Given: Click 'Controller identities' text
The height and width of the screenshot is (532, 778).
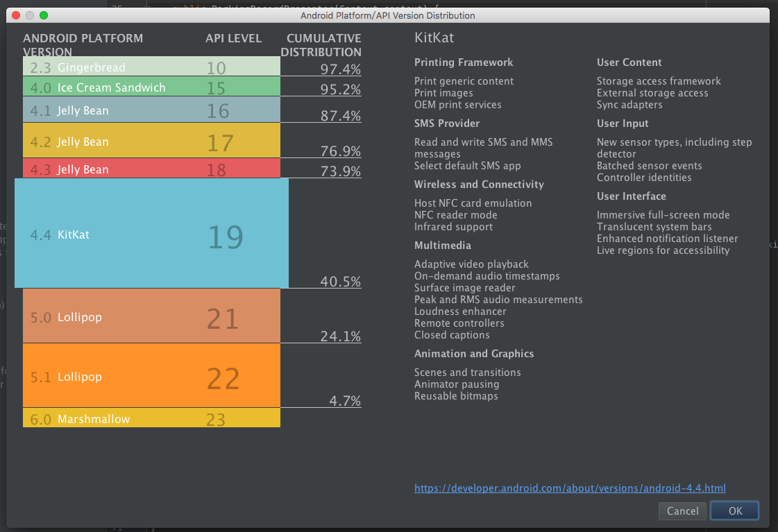Looking at the screenshot, I should click(644, 178).
